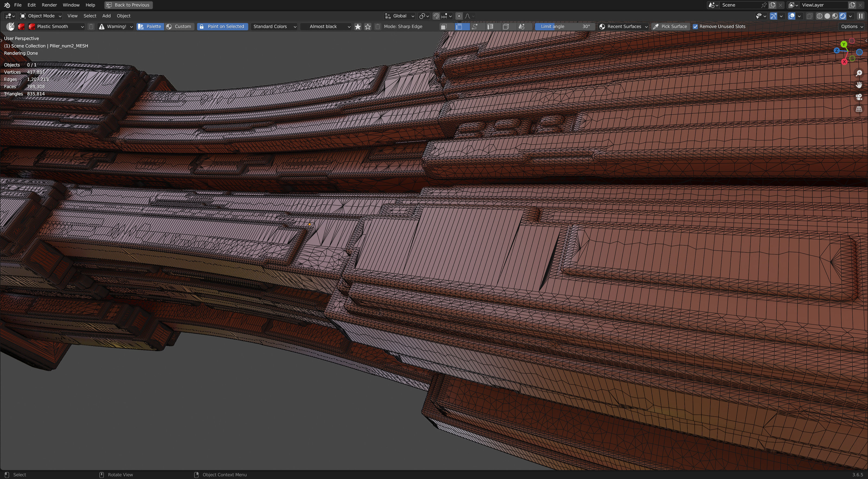Open the viewport View menu

pos(72,16)
